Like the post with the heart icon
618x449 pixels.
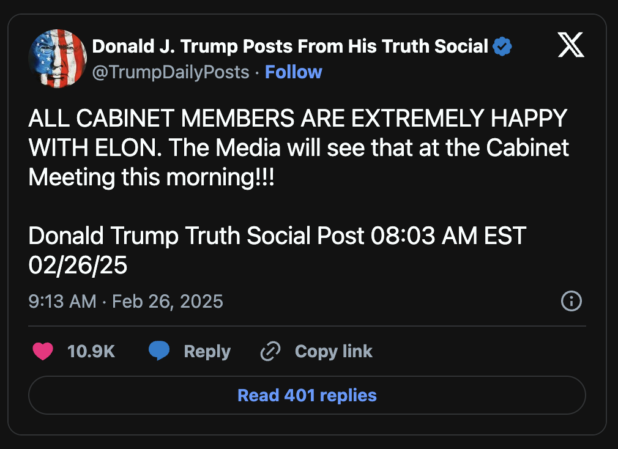tap(43, 351)
